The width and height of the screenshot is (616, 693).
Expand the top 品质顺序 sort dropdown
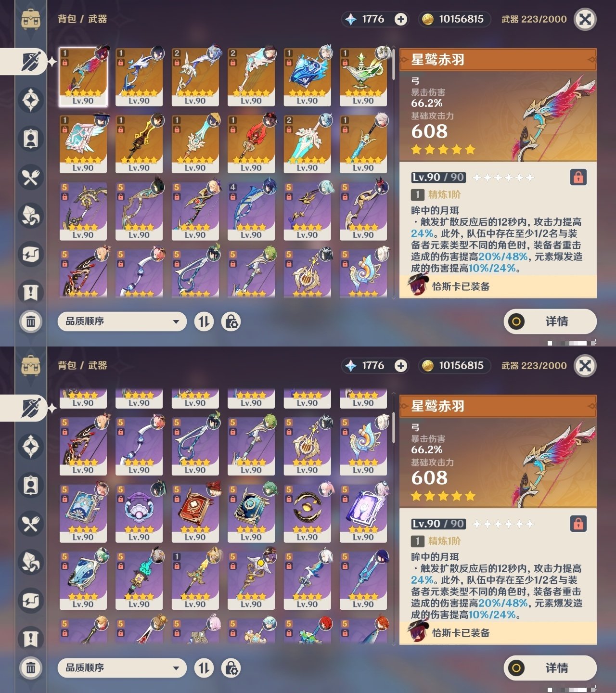click(x=122, y=321)
